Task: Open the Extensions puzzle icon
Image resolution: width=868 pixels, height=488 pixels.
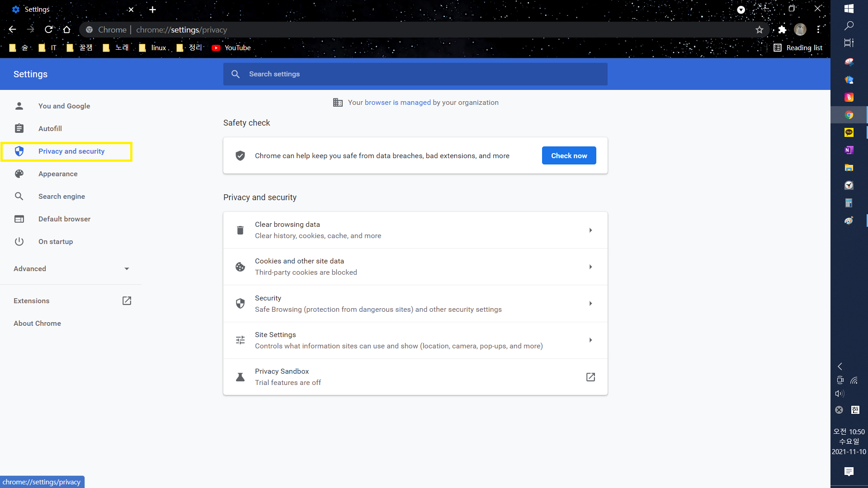Action: point(782,29)
